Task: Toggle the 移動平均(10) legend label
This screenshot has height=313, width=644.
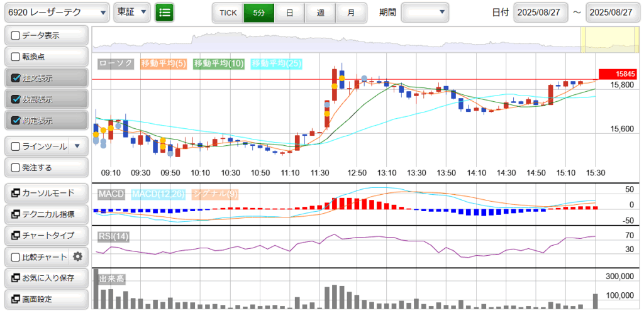Action: click(x=219, y=63)
